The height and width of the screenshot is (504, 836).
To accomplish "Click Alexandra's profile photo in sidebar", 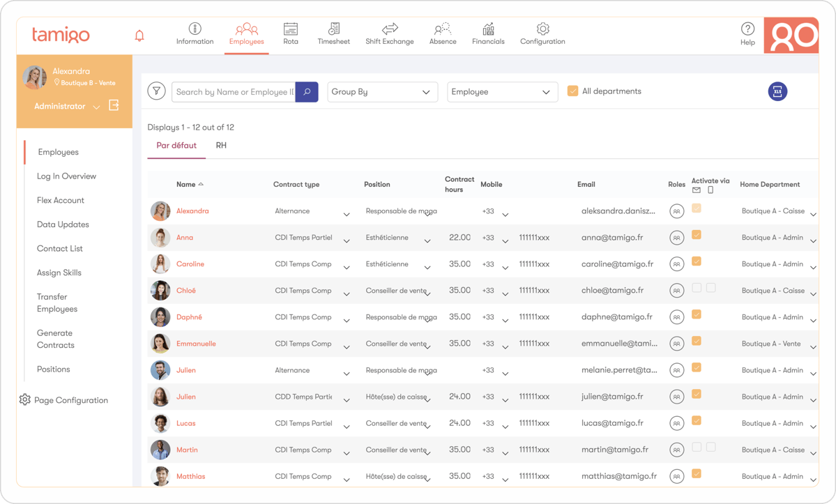I will click(34, 77).
